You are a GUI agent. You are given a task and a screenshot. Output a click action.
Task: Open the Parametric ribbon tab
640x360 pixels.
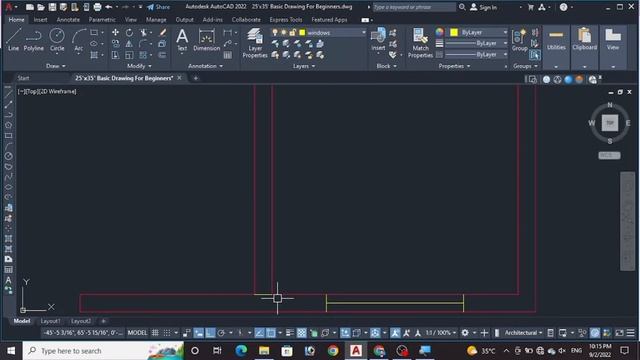click(x=102, y=20)
